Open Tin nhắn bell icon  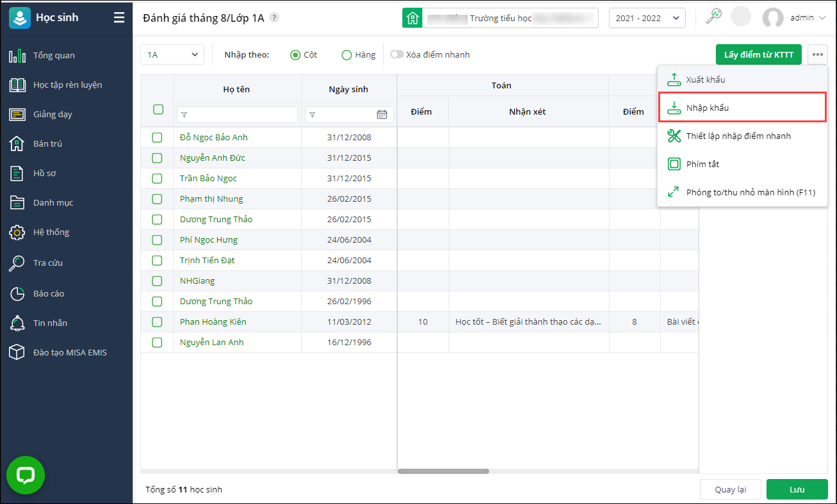point(17,323)
